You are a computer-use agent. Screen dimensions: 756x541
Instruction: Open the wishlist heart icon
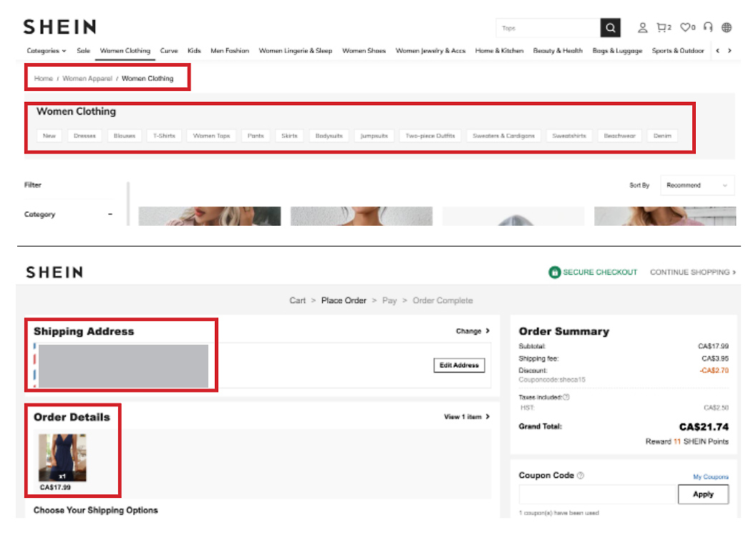pos(687,28)
